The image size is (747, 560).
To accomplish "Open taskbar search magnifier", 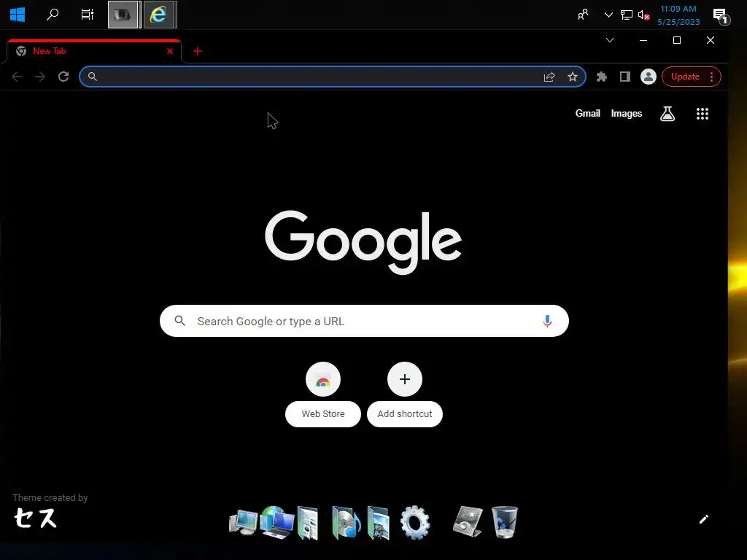I will pyautogui.click(x=53, y=15).
